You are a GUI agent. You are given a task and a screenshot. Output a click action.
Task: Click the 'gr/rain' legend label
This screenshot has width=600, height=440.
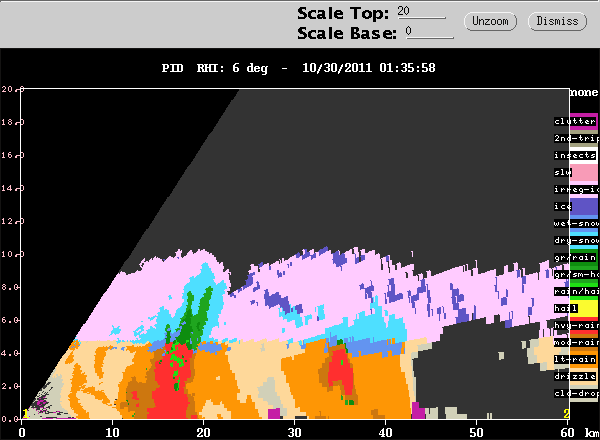(575, 257)
